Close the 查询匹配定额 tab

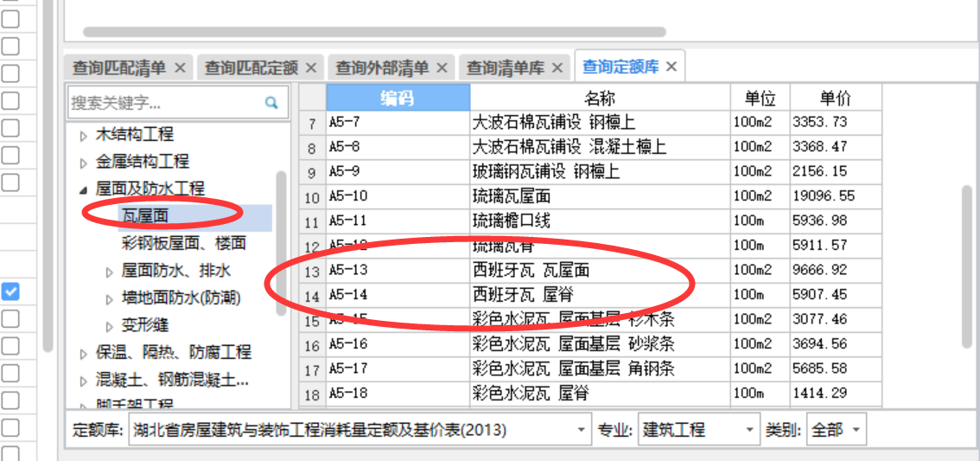point(311,67)
